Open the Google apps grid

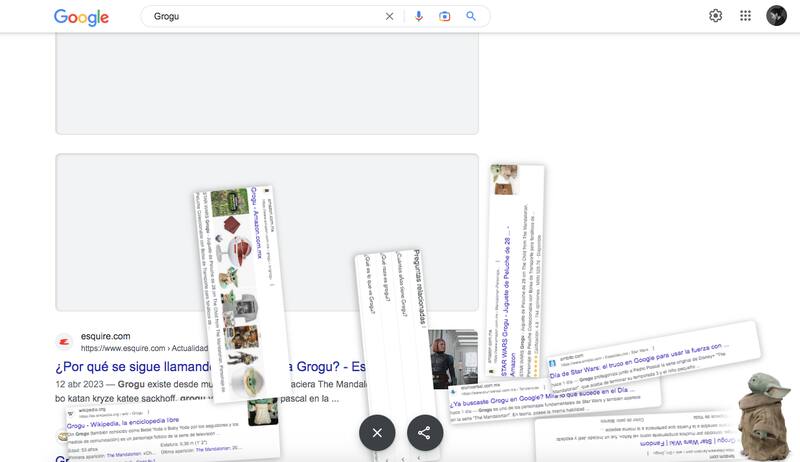click(745, 16)
